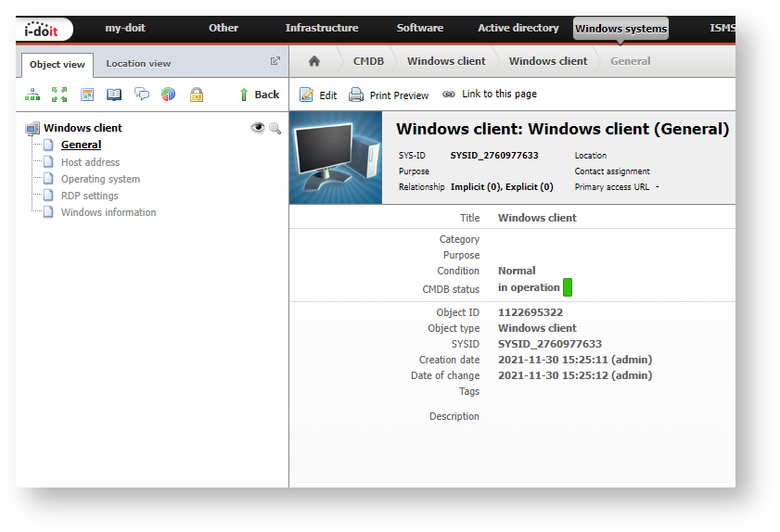This screenshot has width=780, height=532.
Task: Open the Host address category
Action: (90, 162)
